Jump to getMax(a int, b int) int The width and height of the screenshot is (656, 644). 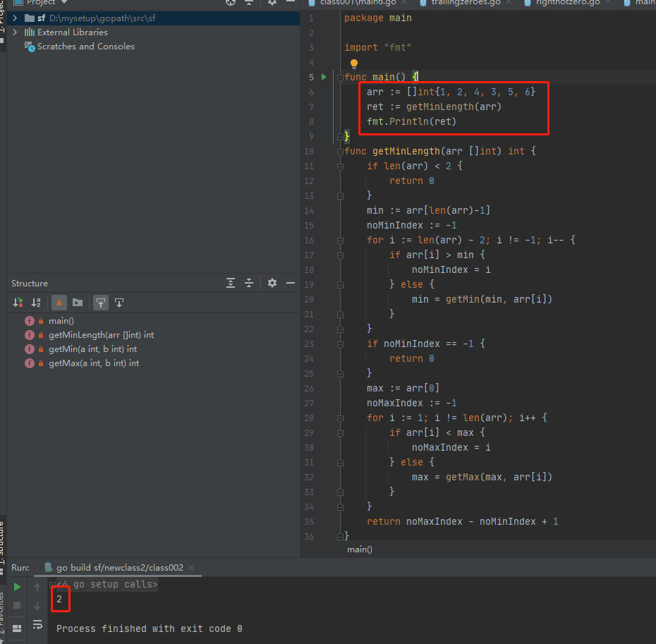point(94,364)
